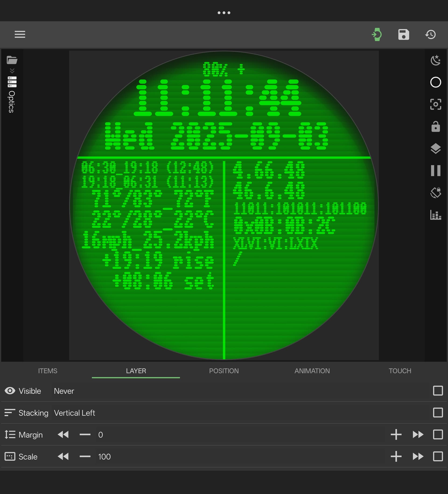This screenshot has height=494, width=448.
Task: Toggle night mode moon icon
Action: [435, 60]
